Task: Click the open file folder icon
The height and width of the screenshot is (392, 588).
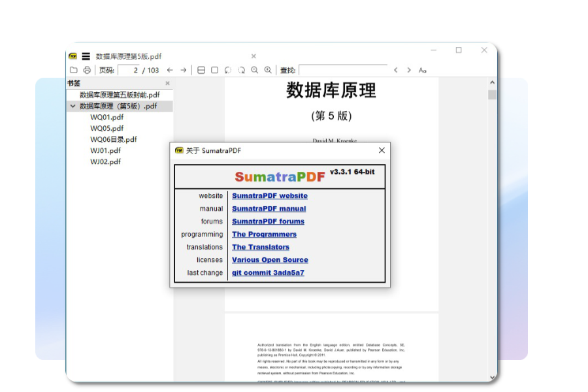Action: 74,70
